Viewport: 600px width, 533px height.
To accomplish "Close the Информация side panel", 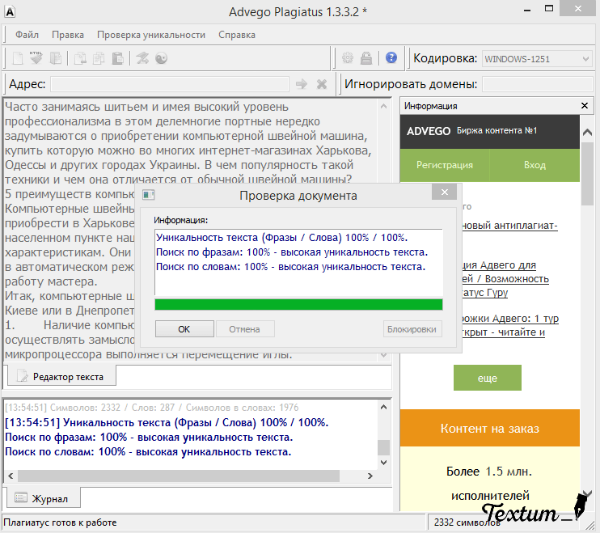I will (584, 106).
